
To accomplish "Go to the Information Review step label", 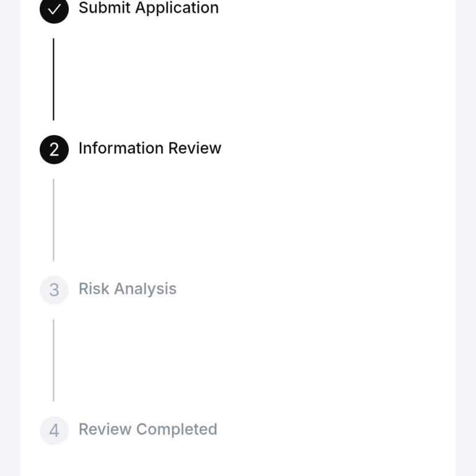I will 149,148.
